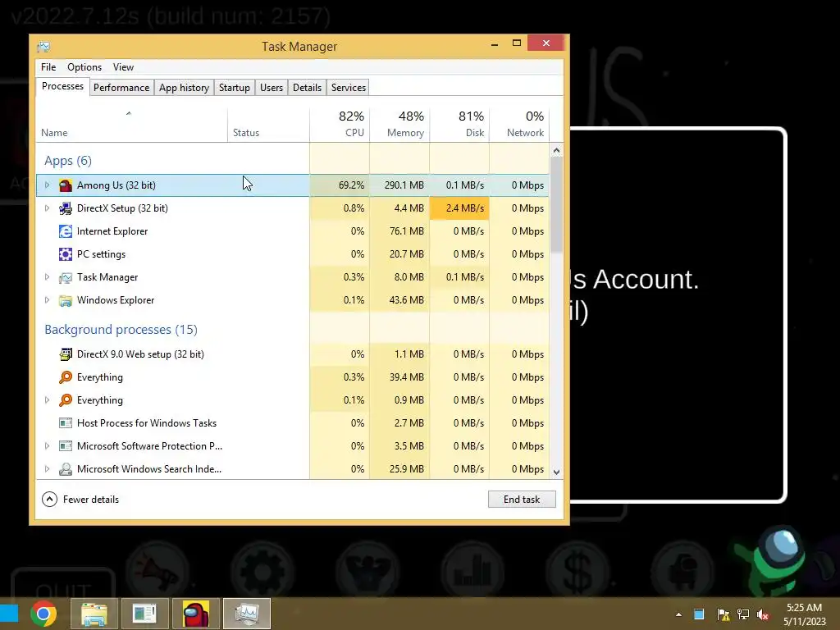This screenshot has height=630, width=840.
Task: Click the blue window tray icon
Action: click(699, 614)
